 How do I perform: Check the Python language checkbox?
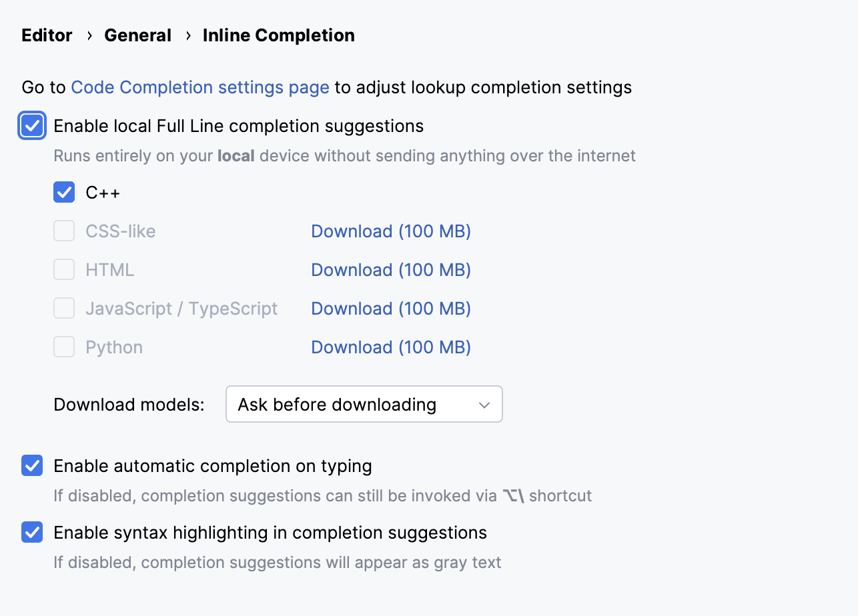pos(63,347)
